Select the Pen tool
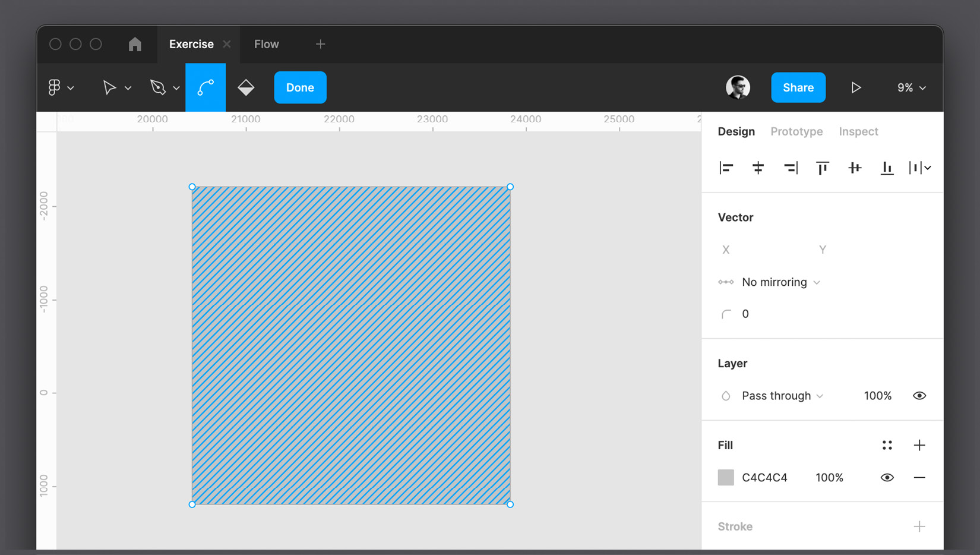The height and width of the screenshot is (555, 980). (158, 88)
